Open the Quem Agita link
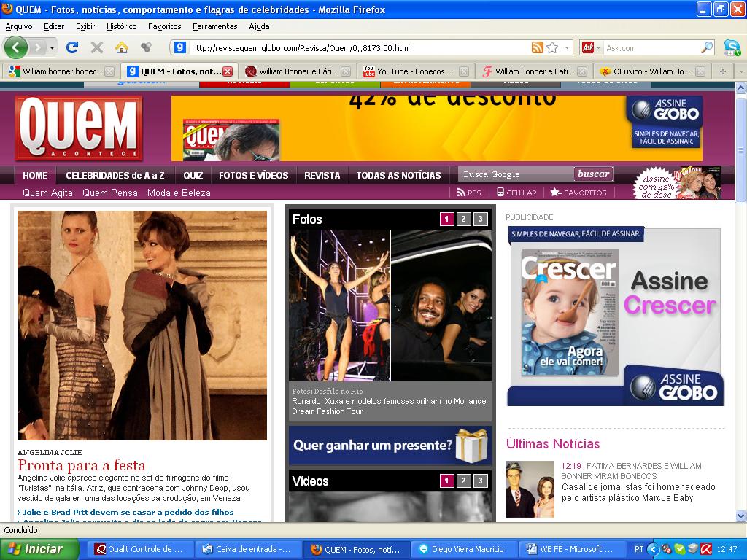The image size is (747, 560). tap(47, 192)
